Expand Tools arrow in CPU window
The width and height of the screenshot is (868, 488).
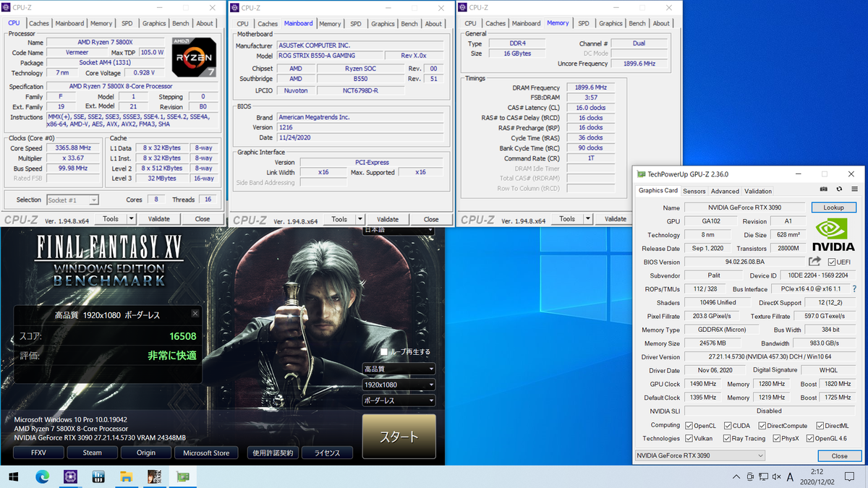point(131,218)
